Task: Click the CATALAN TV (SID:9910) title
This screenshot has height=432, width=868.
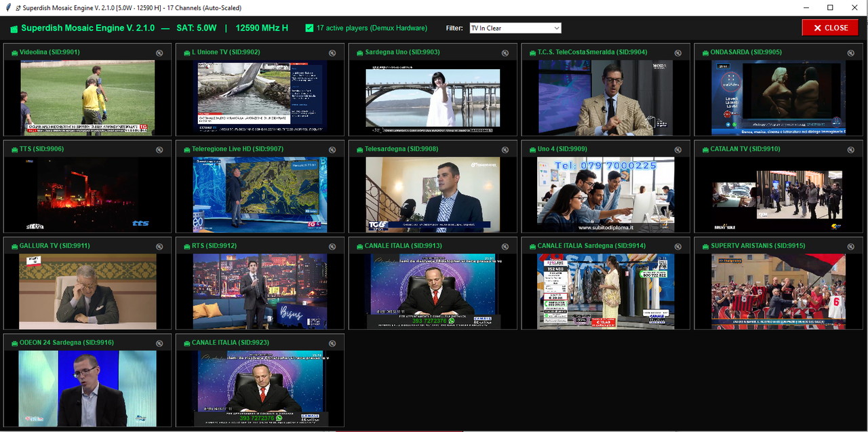Action: [x=745, y=149]
